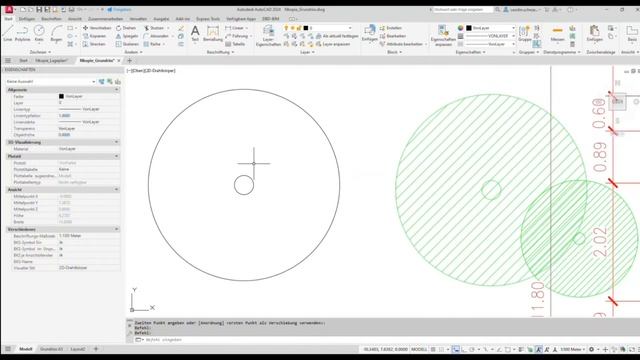Image resolution: width=640 pixels, height=360 pixels.
Task: Collapse the Allgemein properties section
Action: click(x=116, y=89)
